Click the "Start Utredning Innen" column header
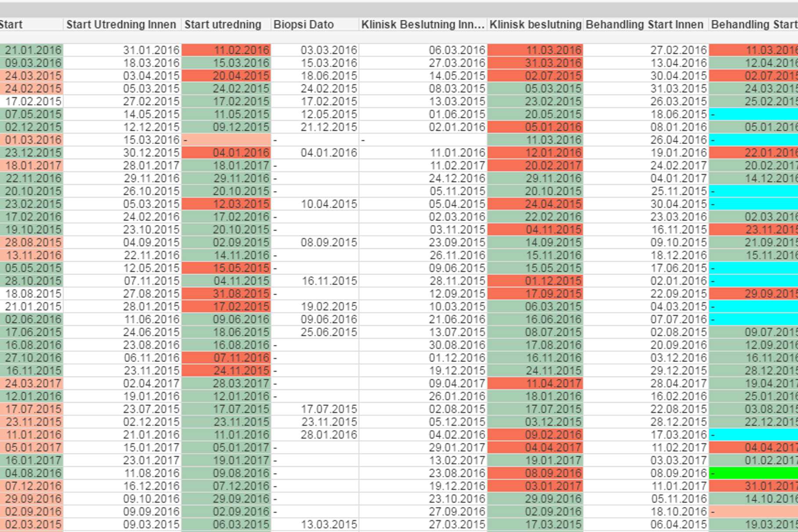This screenshot has height=532, width=798. (x=121, y=25)
